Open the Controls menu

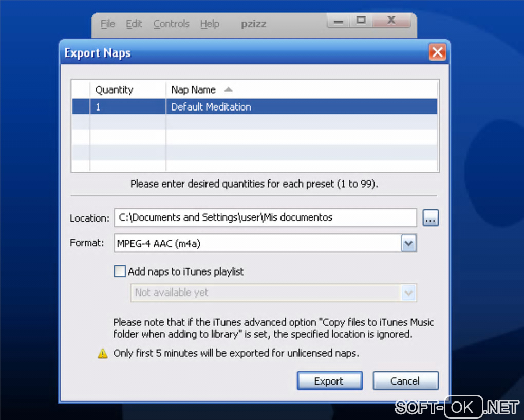[171, 24]
